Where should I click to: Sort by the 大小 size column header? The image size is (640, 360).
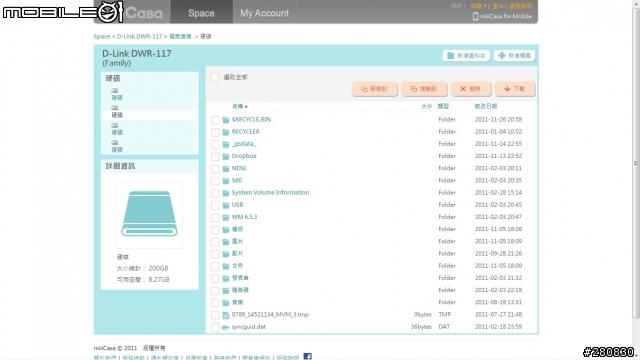click(426, 106)
